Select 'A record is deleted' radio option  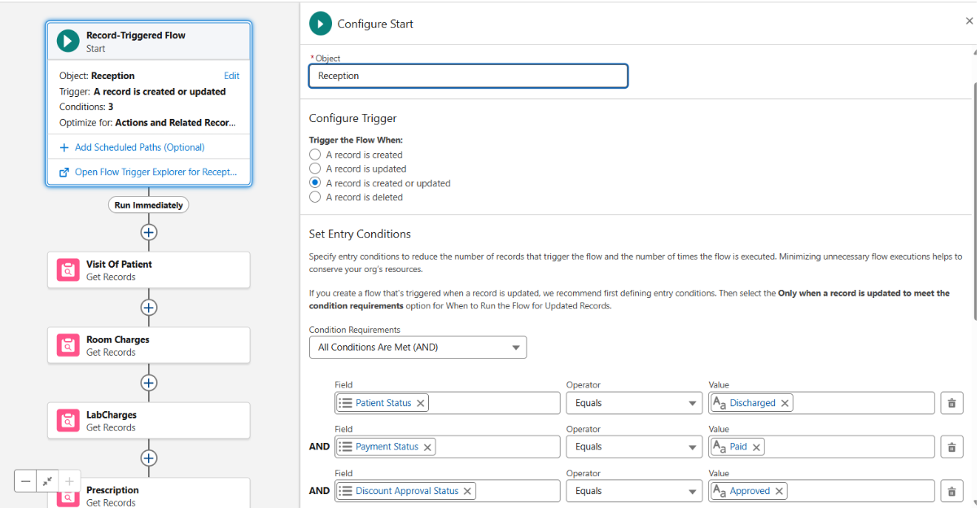[x=315, y=197]
